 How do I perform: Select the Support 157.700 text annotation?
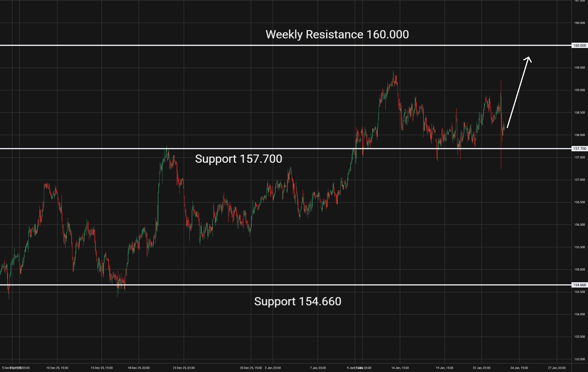coord(238,159)
